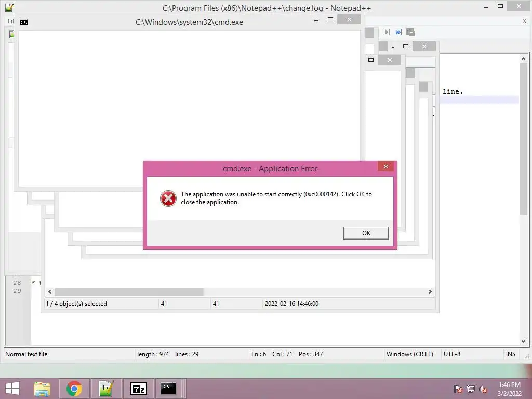Click line number 28 in the margin
This screenshot has width=532, height=399.
pyautogui.click(x=17, y=283)
